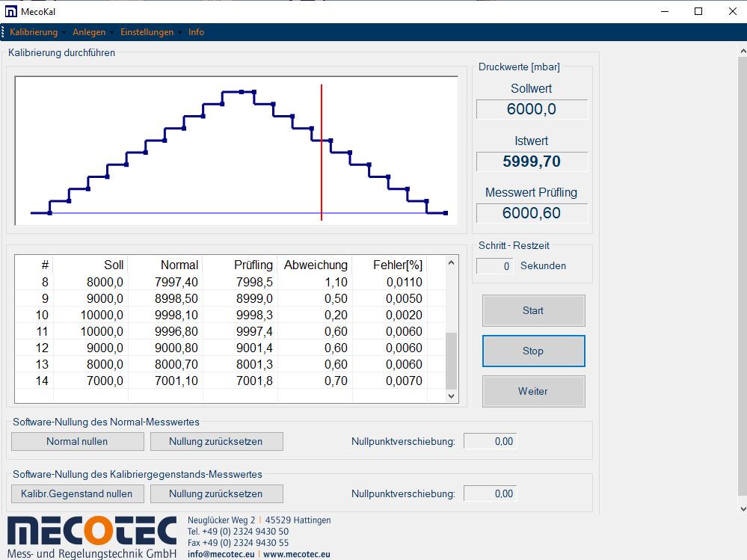Expand the Anlegen dropdown menu
The image size is (747, 560).
pyautogui.click(x=90, y=32)
